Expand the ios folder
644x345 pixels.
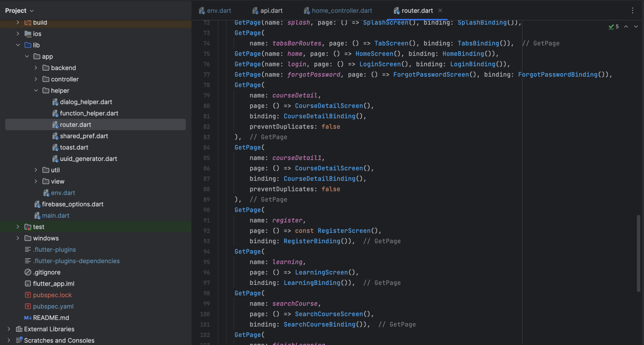point(18,34)
